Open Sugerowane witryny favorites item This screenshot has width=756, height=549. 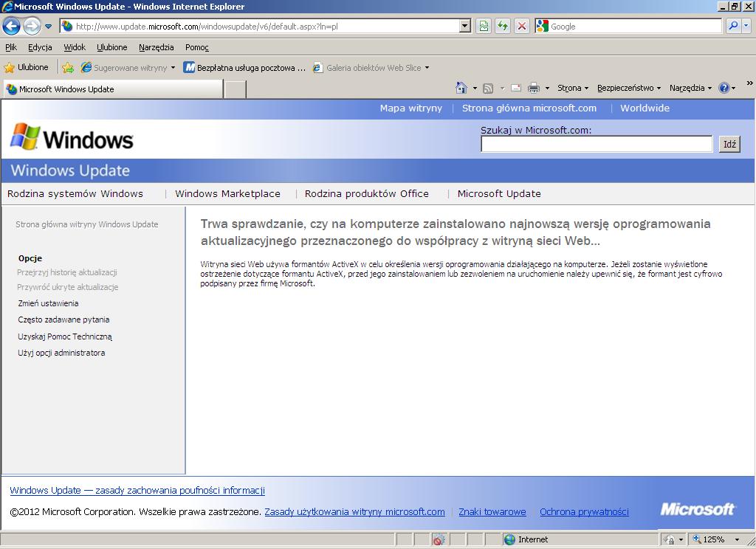(128, 68)
